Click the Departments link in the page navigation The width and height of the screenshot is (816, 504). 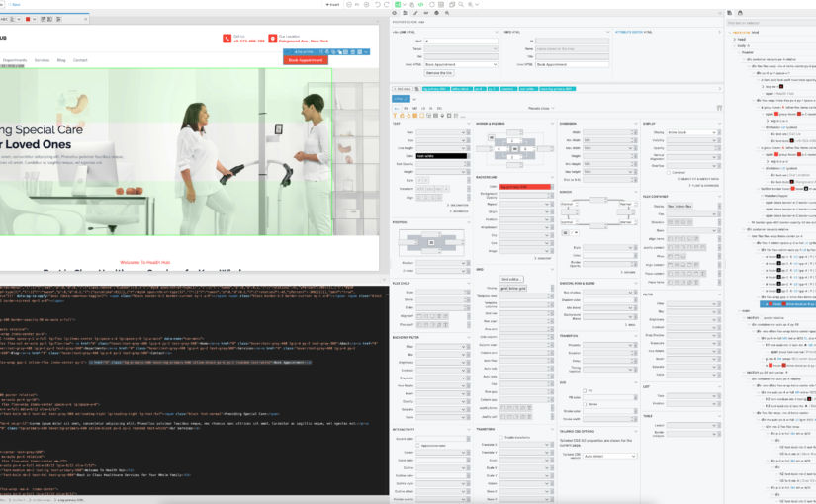15,60
